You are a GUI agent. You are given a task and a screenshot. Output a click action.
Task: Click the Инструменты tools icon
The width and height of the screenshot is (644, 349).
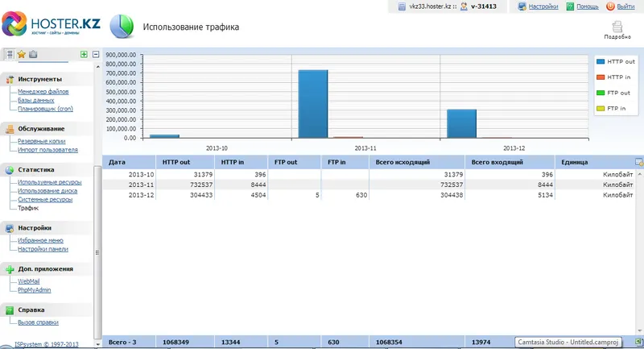(10, 79)
